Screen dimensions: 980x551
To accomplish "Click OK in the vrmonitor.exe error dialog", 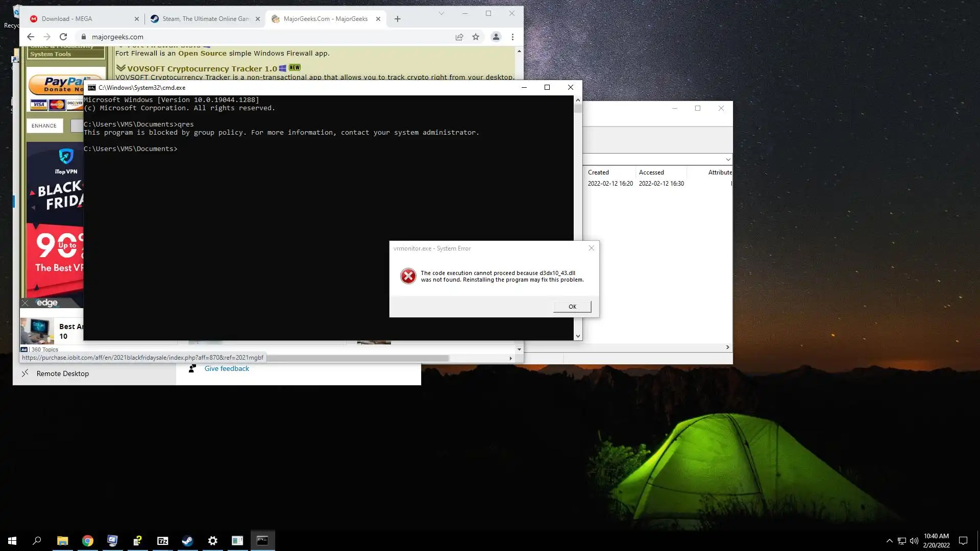I will point(572,307).
